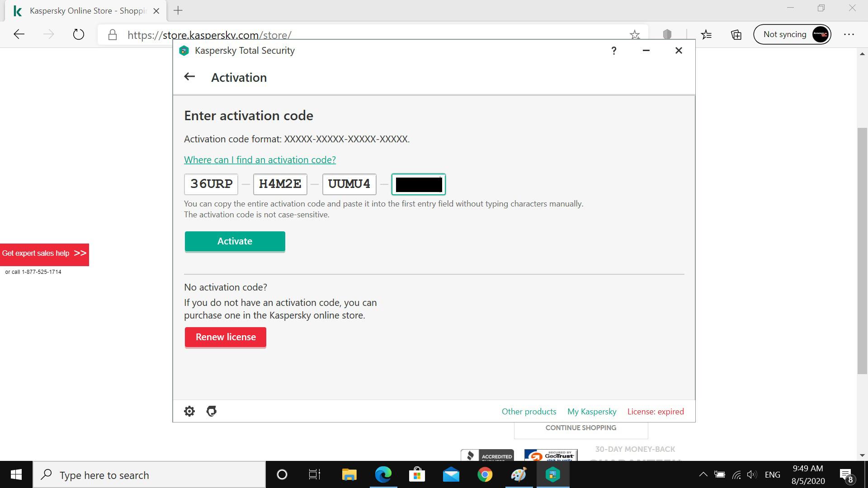Image resolution: width=868 pixels, height=488 pixels.
Task: Open the battery status icon
Action: coord(719,474)
